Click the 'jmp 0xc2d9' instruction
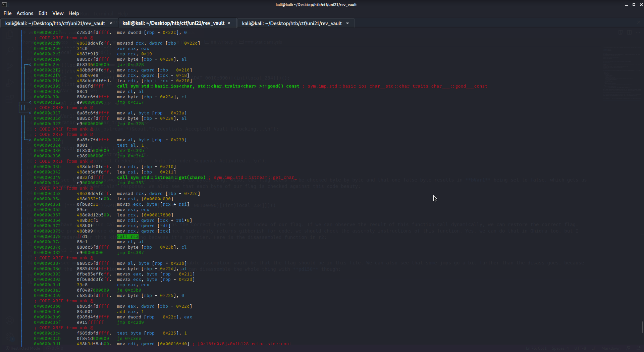 [x=130, y=322]
